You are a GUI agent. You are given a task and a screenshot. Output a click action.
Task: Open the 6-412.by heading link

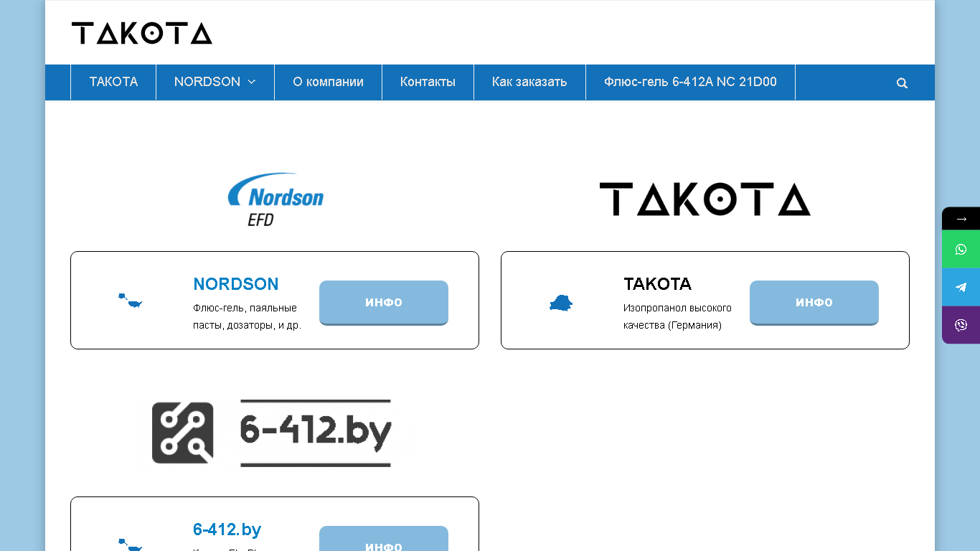(x=227, y=529)
